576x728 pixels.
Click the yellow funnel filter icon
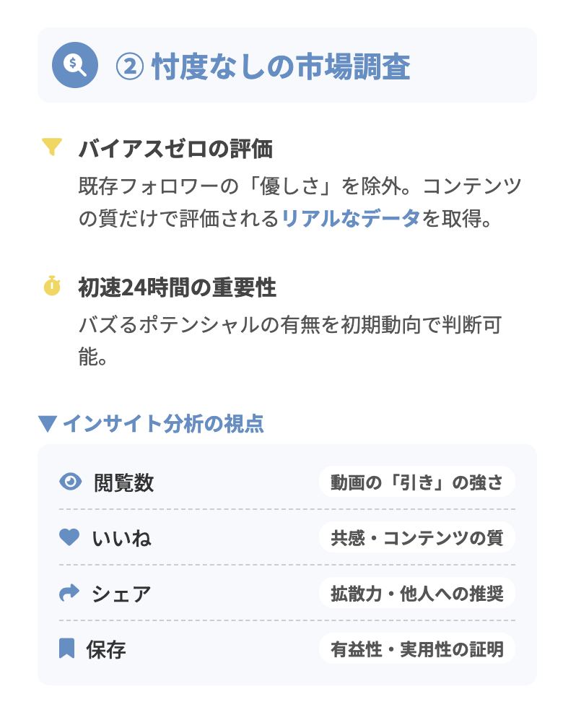[51, 147]
